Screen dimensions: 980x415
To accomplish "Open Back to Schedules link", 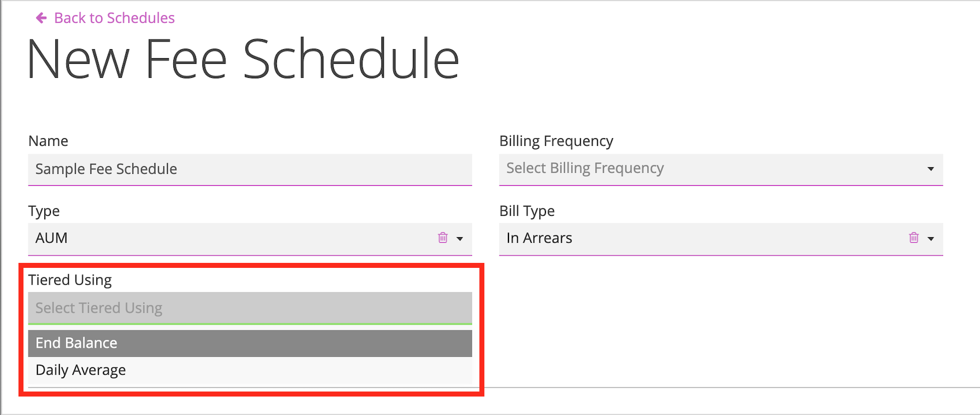I will point(114,18).
